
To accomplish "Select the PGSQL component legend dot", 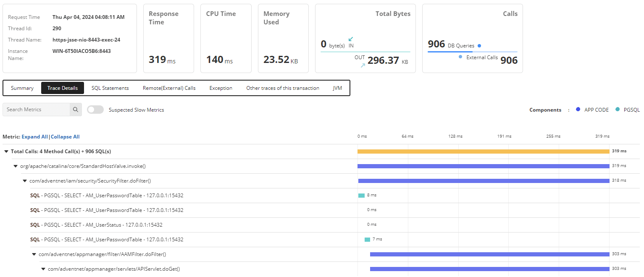I will (618, 110).
